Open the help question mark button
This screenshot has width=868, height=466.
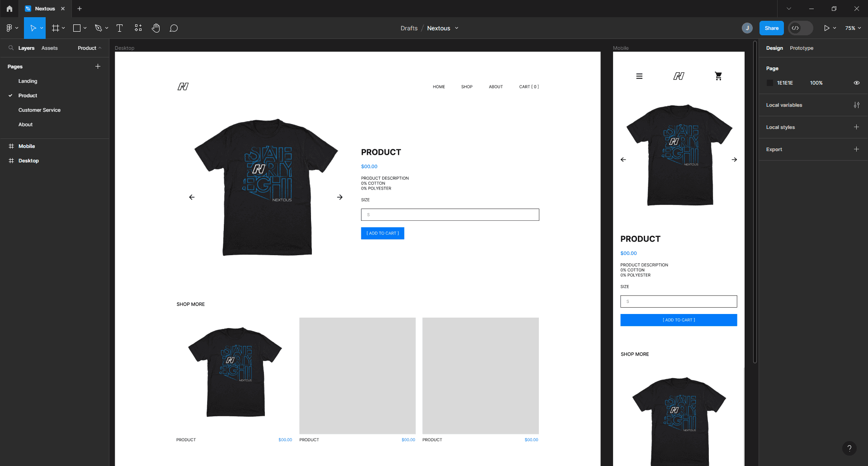click(x=849, y=448)
